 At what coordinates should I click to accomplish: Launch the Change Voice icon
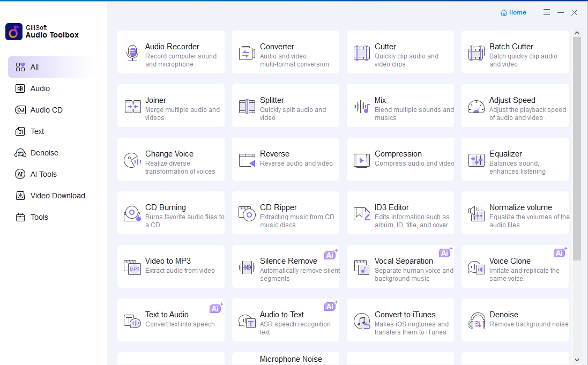pyautogui.click(x=132, y=160)
